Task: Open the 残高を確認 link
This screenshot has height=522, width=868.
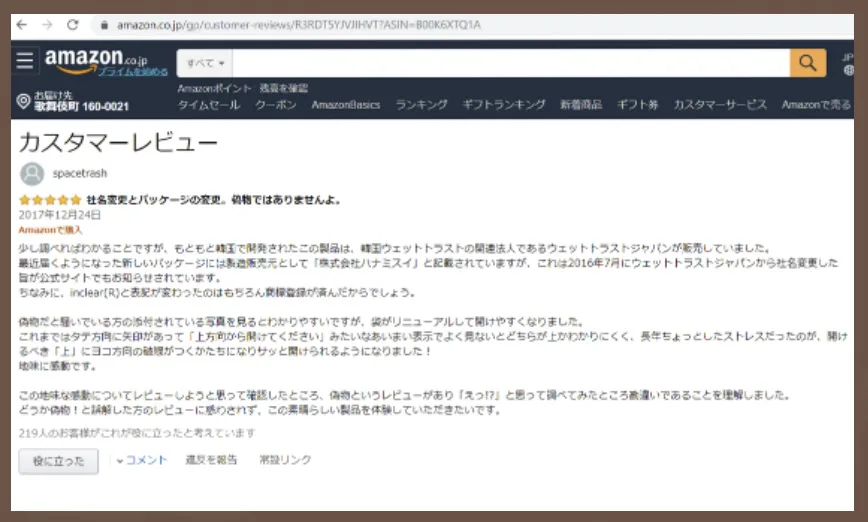Action: tap(284, 88)
